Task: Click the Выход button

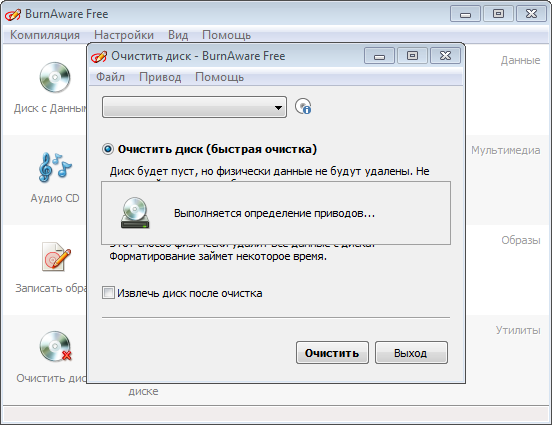Action: point(411,352)
